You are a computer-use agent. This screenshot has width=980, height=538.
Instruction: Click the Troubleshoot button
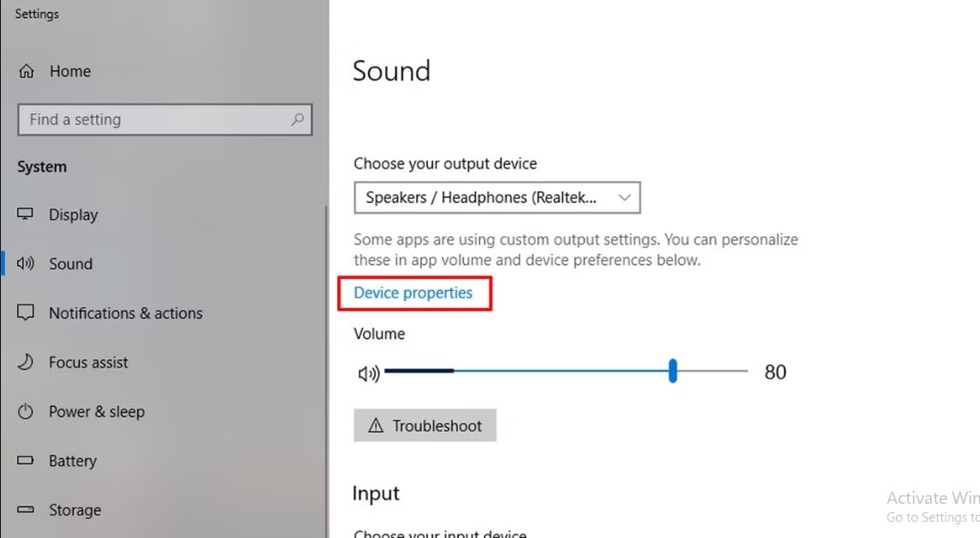[425, 426]
